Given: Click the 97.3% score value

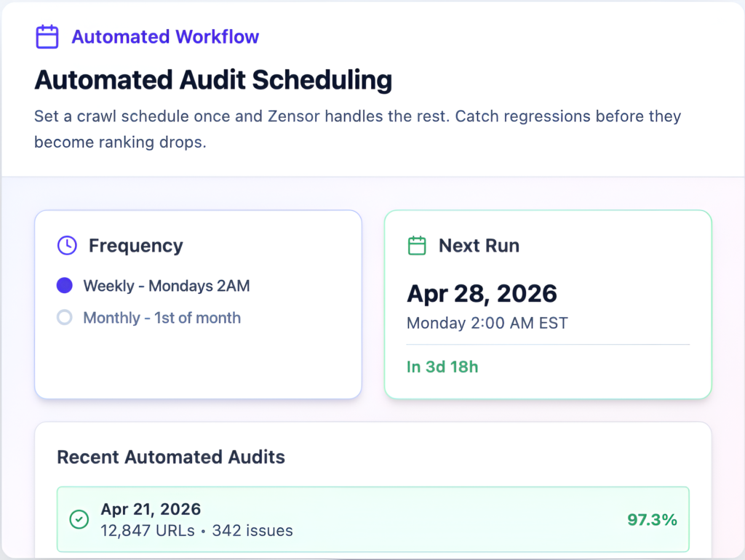Looking at the screenshot, I should coord(652,519).
